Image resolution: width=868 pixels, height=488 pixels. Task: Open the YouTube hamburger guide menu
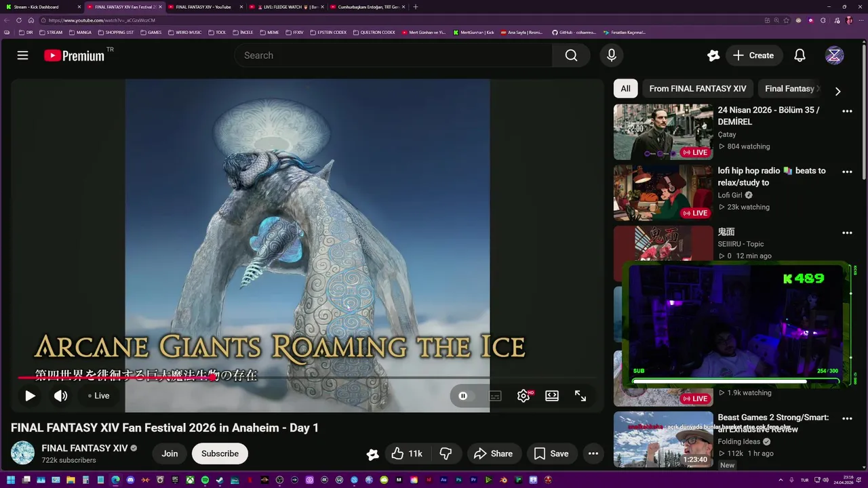(22, 56)
